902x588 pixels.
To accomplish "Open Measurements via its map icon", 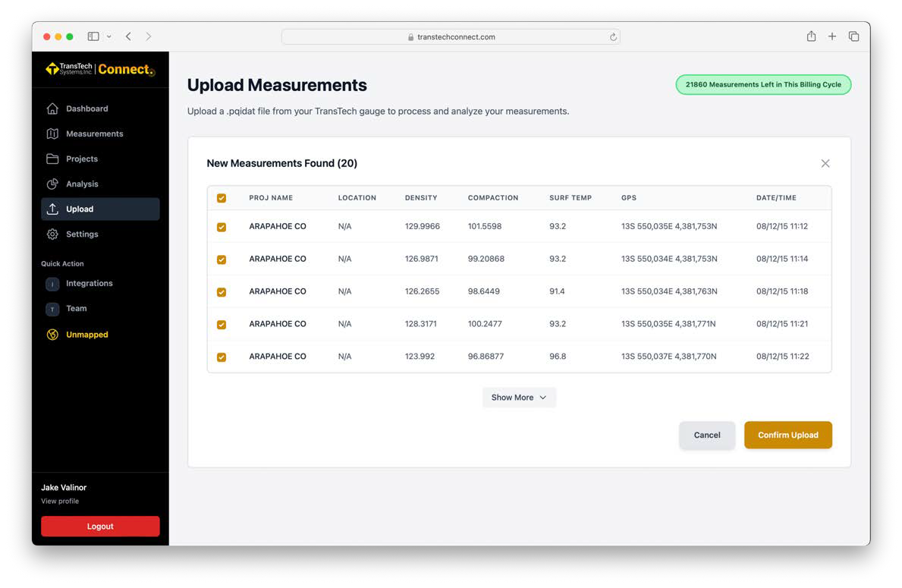I will [52, 134].
